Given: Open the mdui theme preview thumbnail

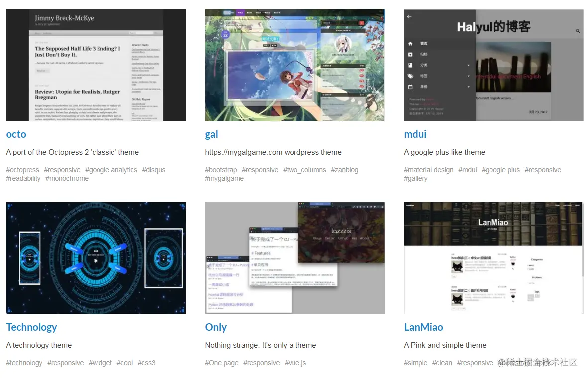Looking at the screenshot, I should tap(493, 65).
